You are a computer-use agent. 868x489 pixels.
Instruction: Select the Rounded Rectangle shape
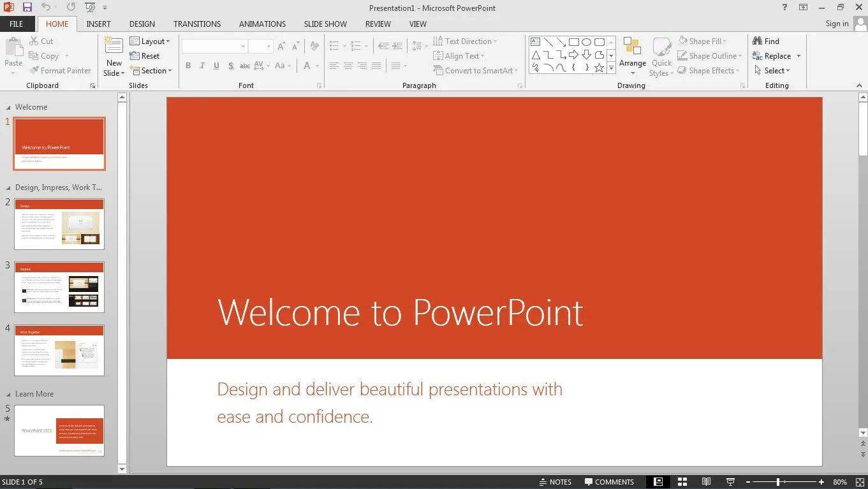pos(599,42)
